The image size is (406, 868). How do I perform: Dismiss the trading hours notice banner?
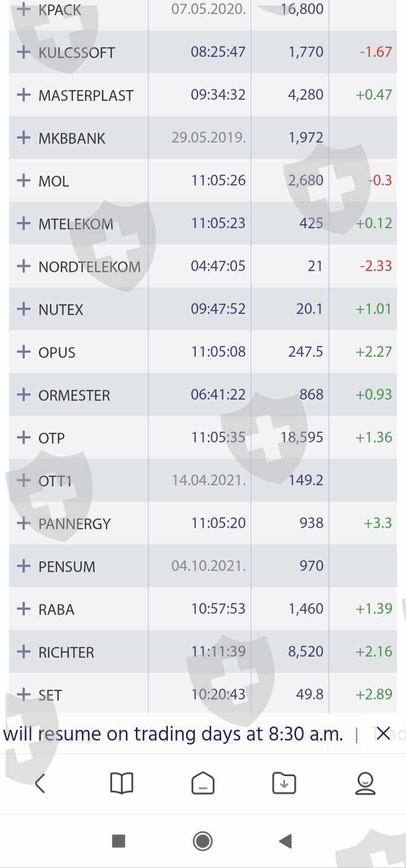click(383, 734)
